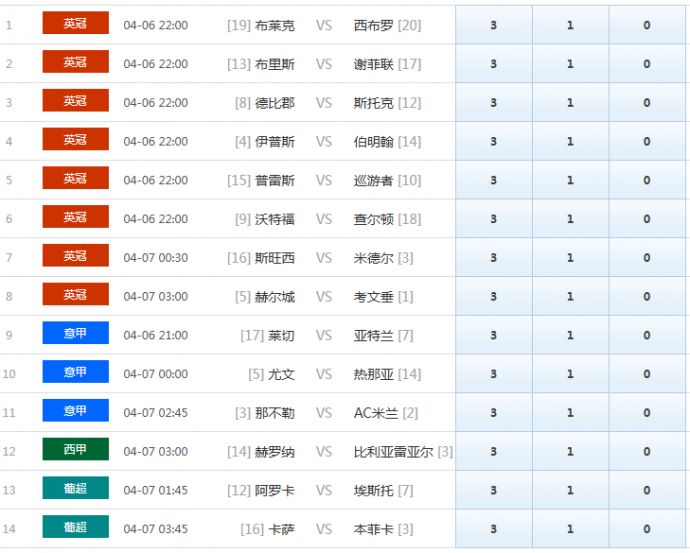Open the 尤文 team link

pos(281,374)
